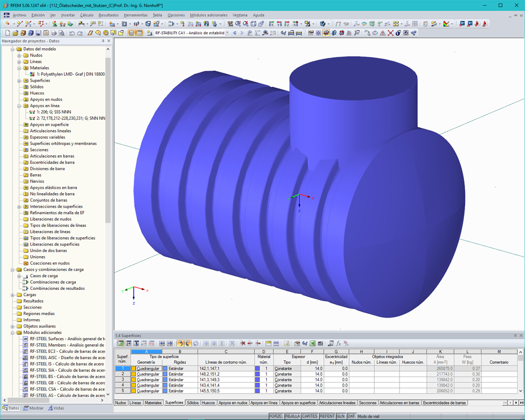Expand the Superficies tree node
This screenshot has width=525, height=420.
[x=19, y=81]
